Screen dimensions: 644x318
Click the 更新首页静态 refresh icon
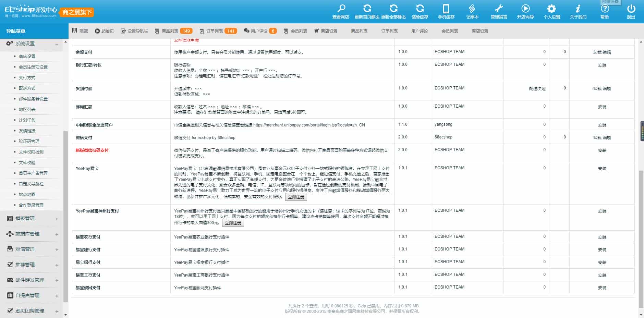pos(367,9)
